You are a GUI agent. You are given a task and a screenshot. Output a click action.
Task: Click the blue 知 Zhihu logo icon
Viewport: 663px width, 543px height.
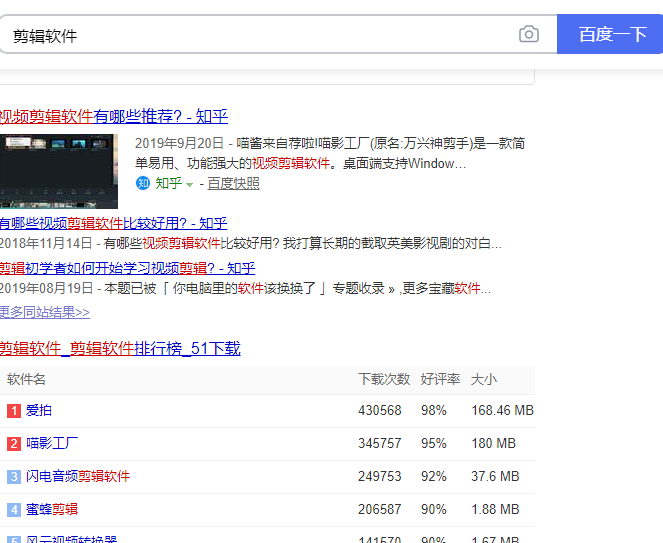click(143, 184)
